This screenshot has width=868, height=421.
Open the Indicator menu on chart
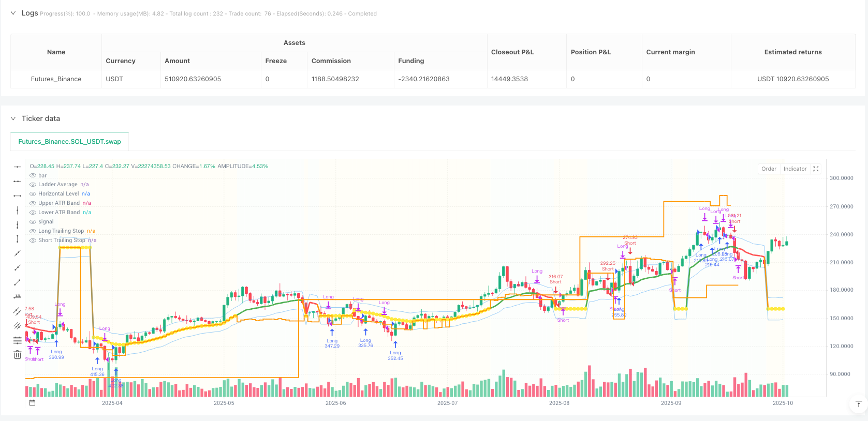click(795, 169)
